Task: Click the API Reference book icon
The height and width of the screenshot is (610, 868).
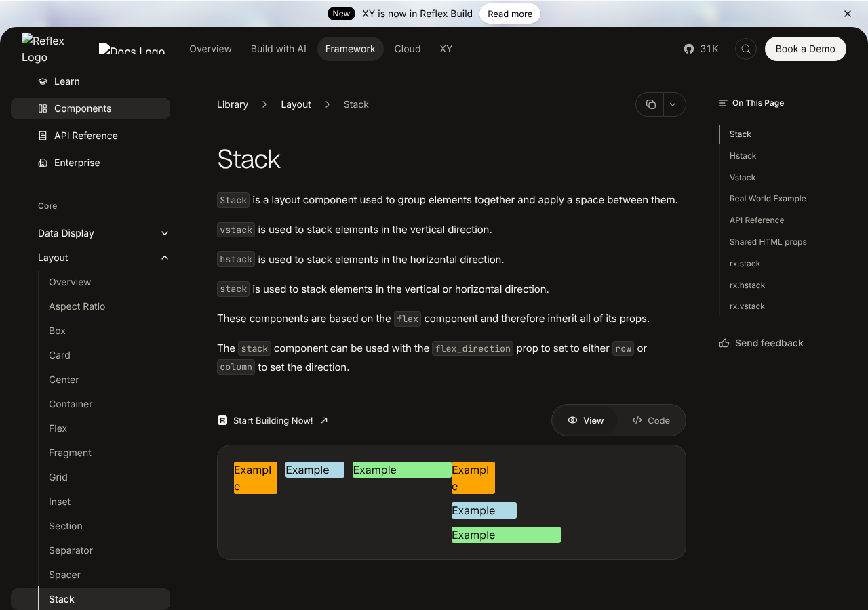Action: click(x=43, y=136)
